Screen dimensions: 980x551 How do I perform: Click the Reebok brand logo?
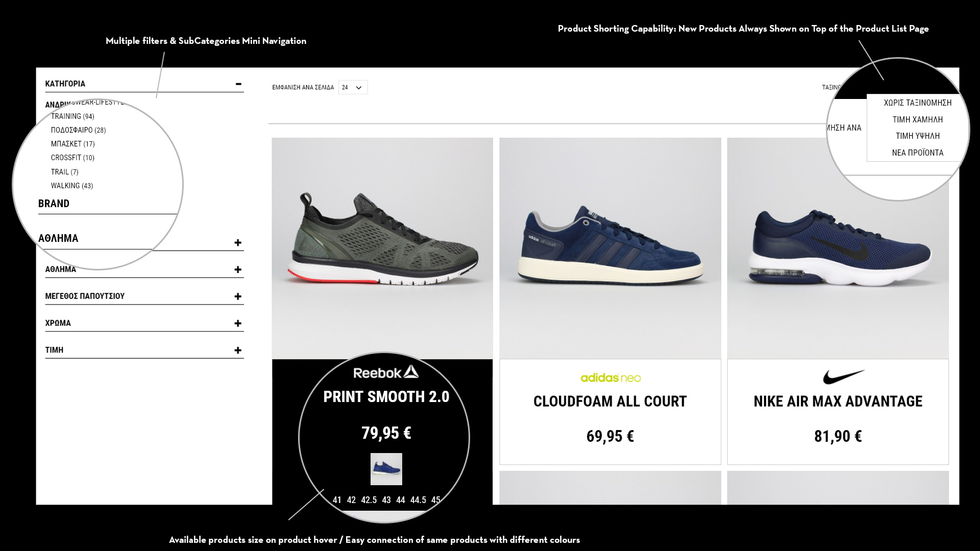pos(386,372)
